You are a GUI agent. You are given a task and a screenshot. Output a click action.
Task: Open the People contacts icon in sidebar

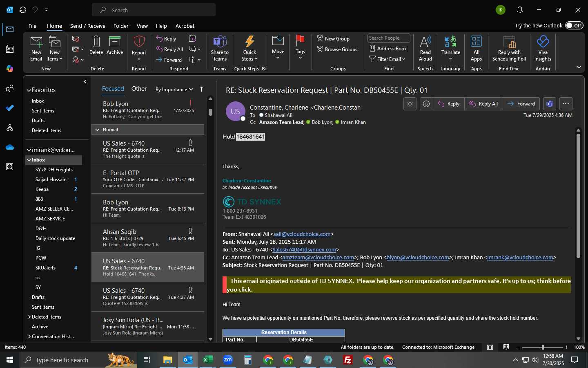(x=10, y=88)
